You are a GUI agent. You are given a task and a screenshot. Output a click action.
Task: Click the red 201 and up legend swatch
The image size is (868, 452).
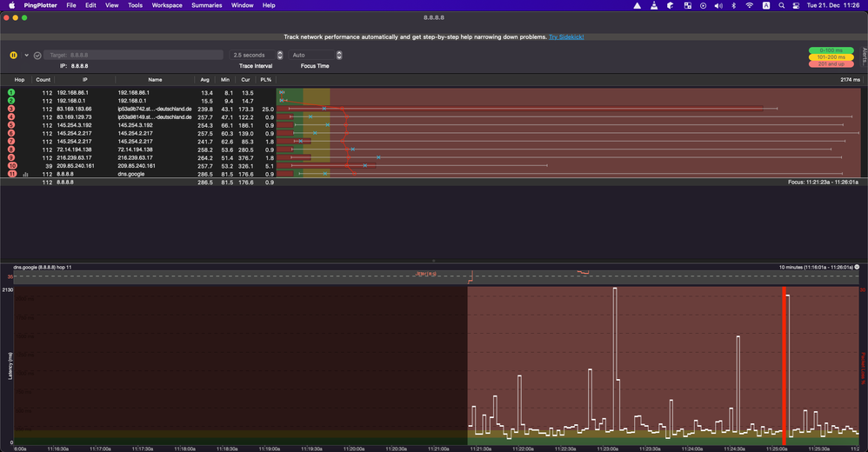[x=831, y=63]
